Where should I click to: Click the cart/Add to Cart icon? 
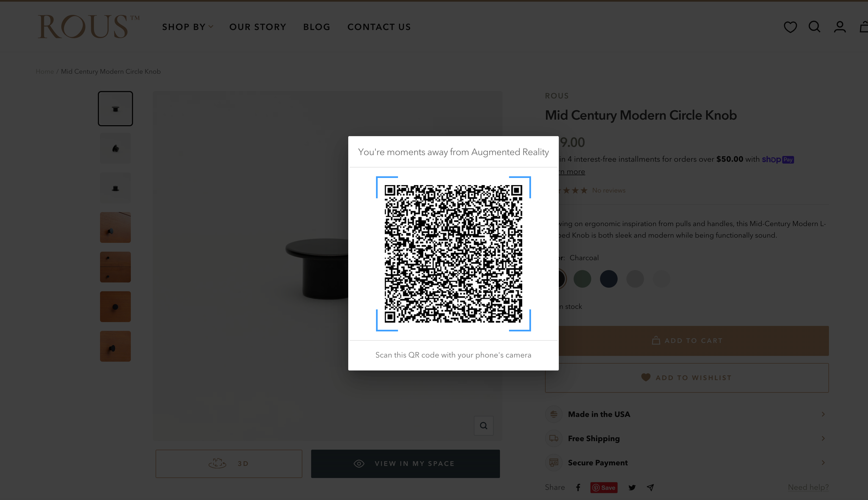click(656, 340)
